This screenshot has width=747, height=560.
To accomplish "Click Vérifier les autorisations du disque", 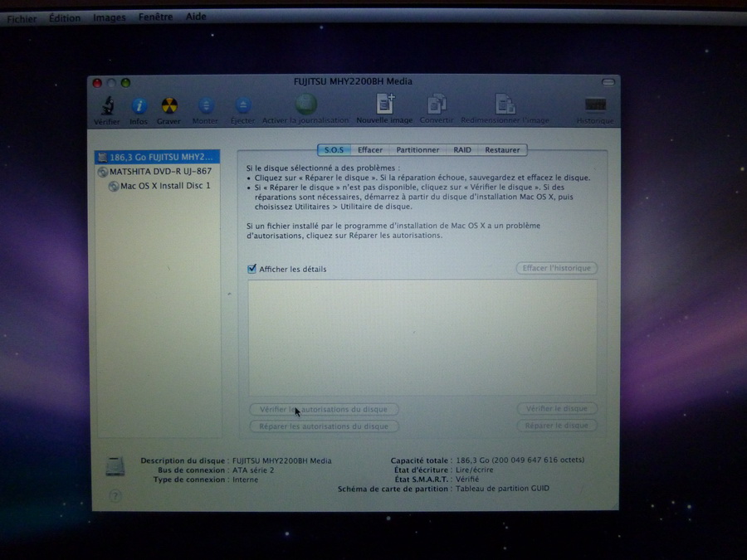I will point(324,409).
